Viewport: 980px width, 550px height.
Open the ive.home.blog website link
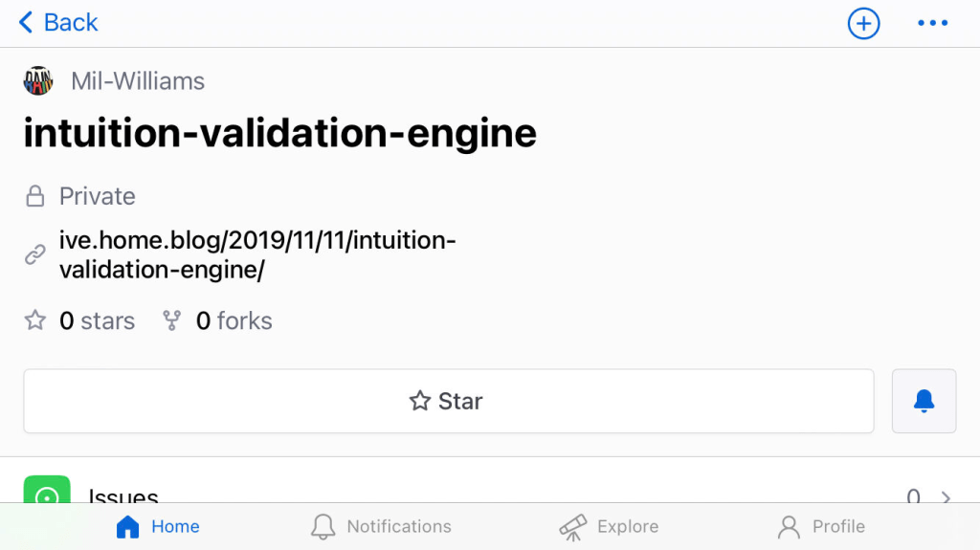[x=256, y=255]
